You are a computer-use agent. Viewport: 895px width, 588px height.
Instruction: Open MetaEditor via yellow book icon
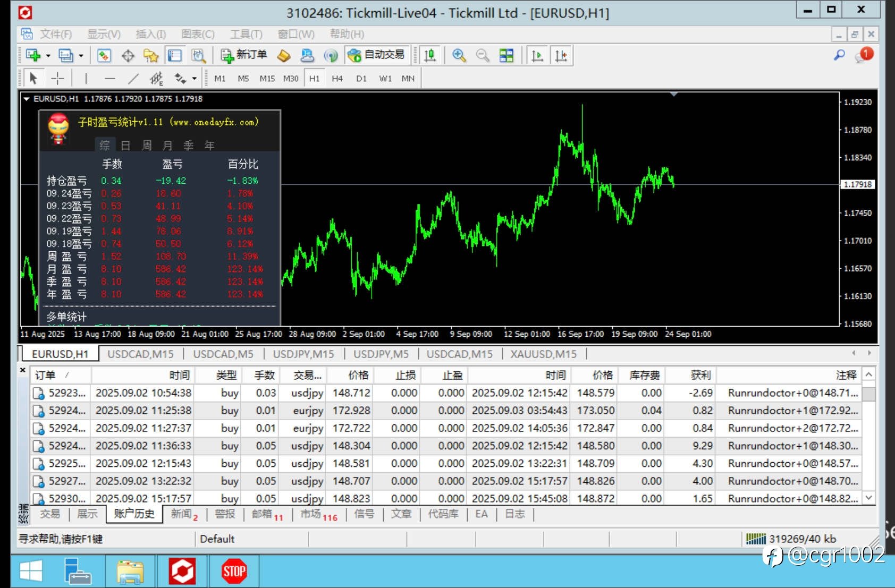pyautogui.click(x=284, y=55)
